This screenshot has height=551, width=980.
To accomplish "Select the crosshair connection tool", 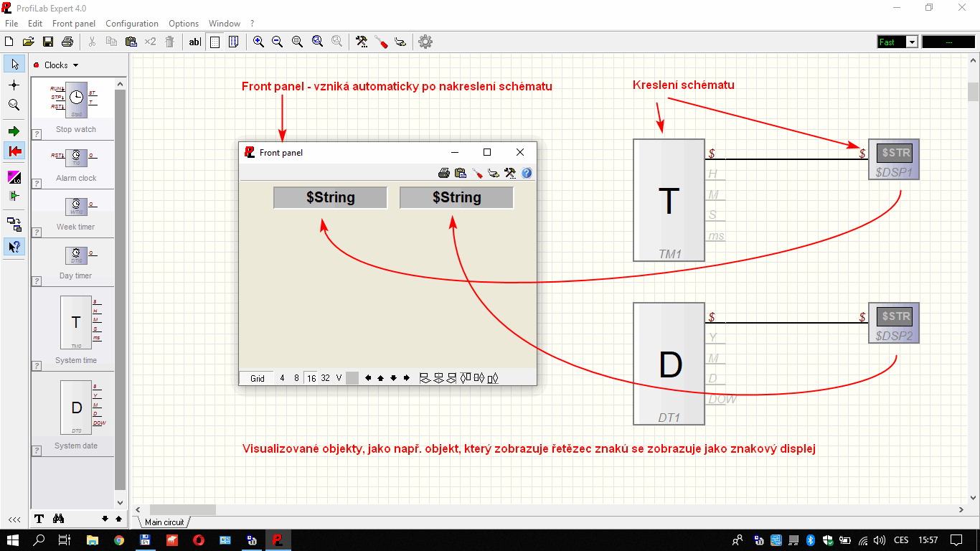I will [14, 85].
